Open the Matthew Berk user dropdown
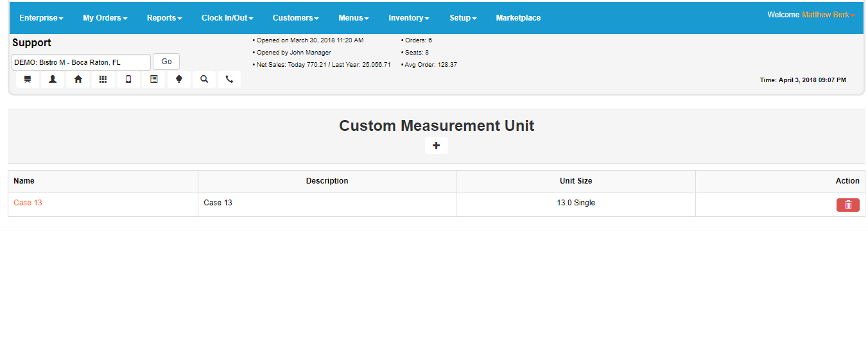The height and width of the screenshot is (360, 868). 828,15
